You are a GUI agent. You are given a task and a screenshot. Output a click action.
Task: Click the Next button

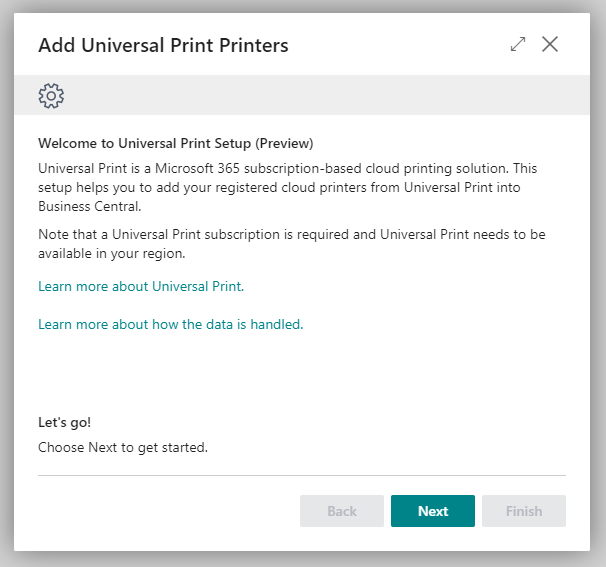click(x=432, y=511)
